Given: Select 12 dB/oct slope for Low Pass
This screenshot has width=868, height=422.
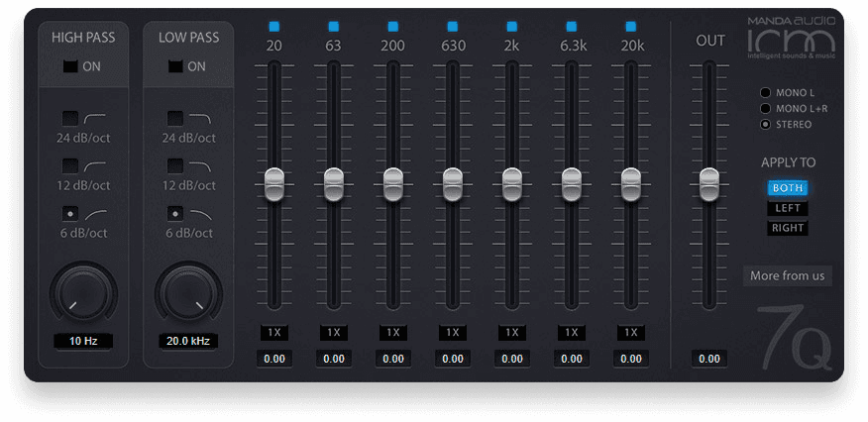Looking at the screenshot, I should [x=175, y=165].
